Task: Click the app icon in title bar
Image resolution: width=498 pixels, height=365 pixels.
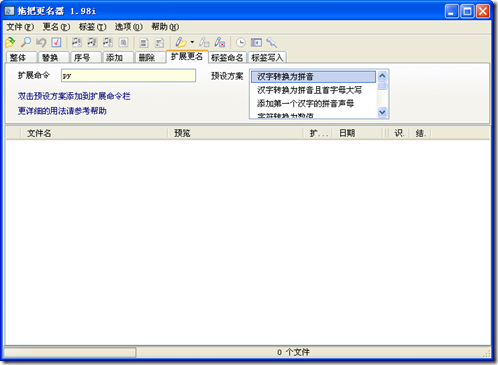Action: [x=9, y=11]
